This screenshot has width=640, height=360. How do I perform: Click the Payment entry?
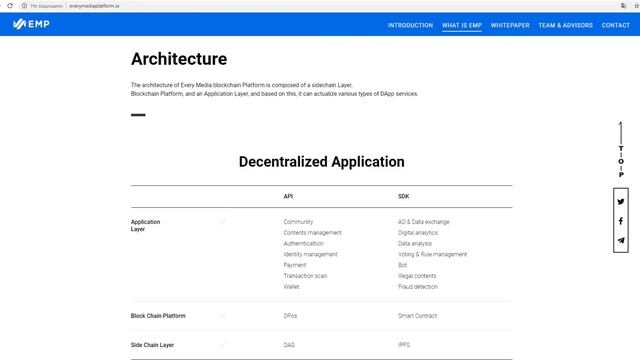coord(295,265)
